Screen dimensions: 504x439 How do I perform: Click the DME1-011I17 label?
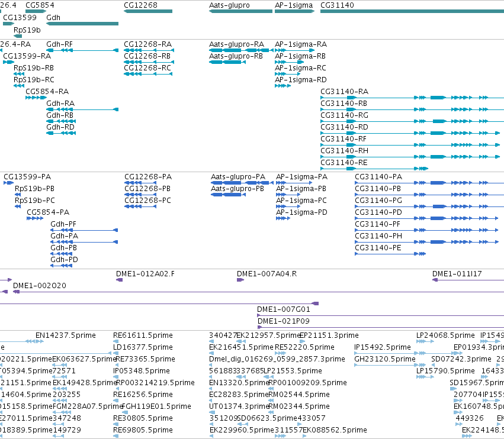[457, 274]
